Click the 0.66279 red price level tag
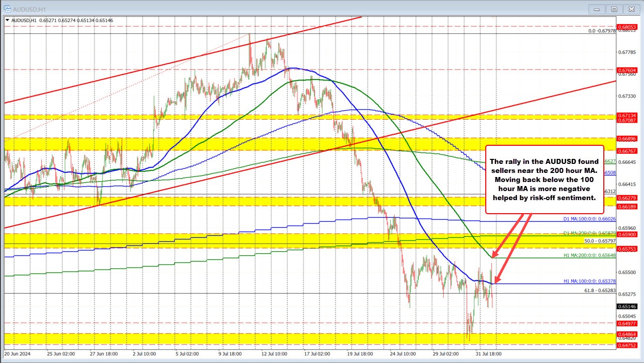This screenshot has height=363, width=644. tap(629, 198)
